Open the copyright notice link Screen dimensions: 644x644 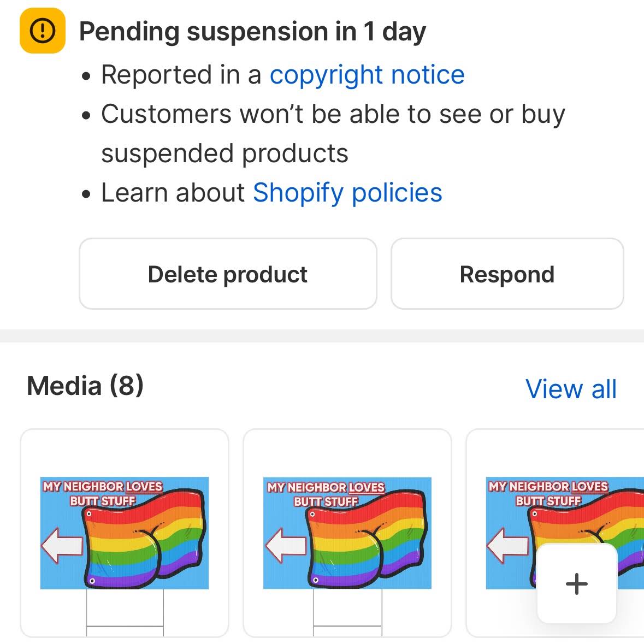(x=367, y=75)
